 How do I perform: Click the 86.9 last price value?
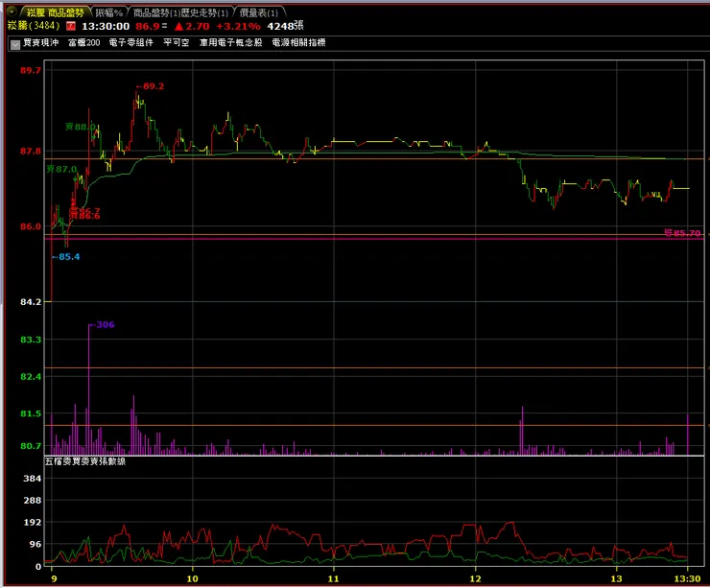148,26
